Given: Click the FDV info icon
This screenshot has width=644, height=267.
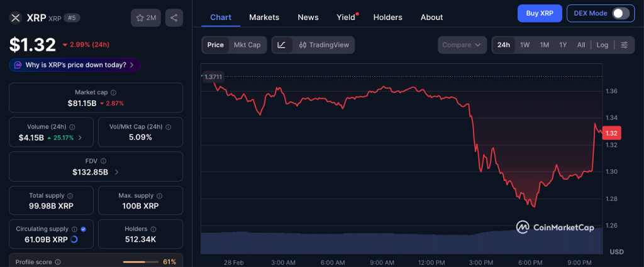Looking at the screenshot, I should (103, 161).
